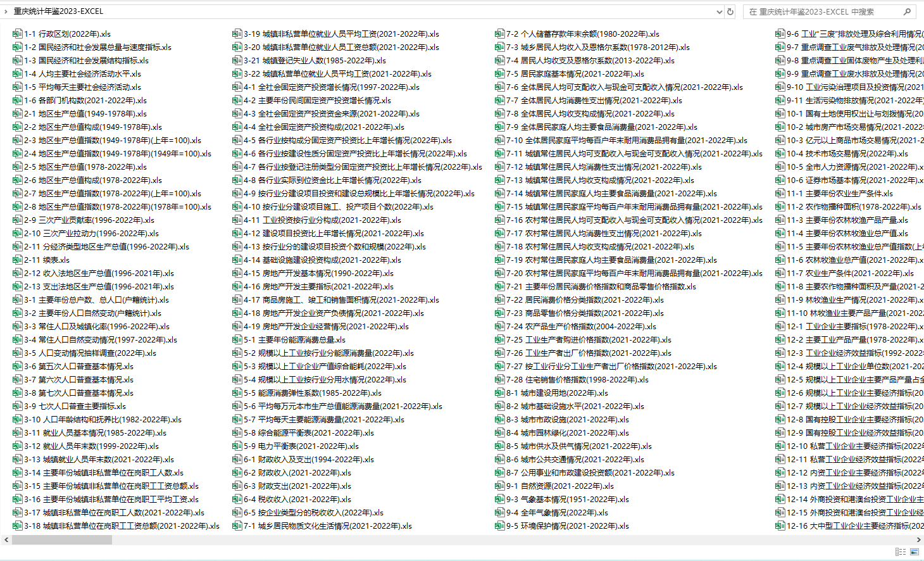Select the icon for 7-8 全体居民人均收支构成情况(2021-2022年).xls
This screenshot has width=924, height=561.
coord(500,113)
